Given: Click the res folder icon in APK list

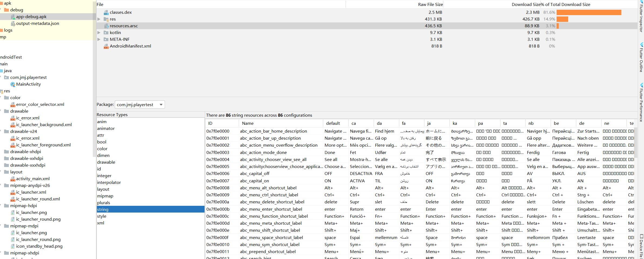Looking at the screenshot, I should [106, 19].
